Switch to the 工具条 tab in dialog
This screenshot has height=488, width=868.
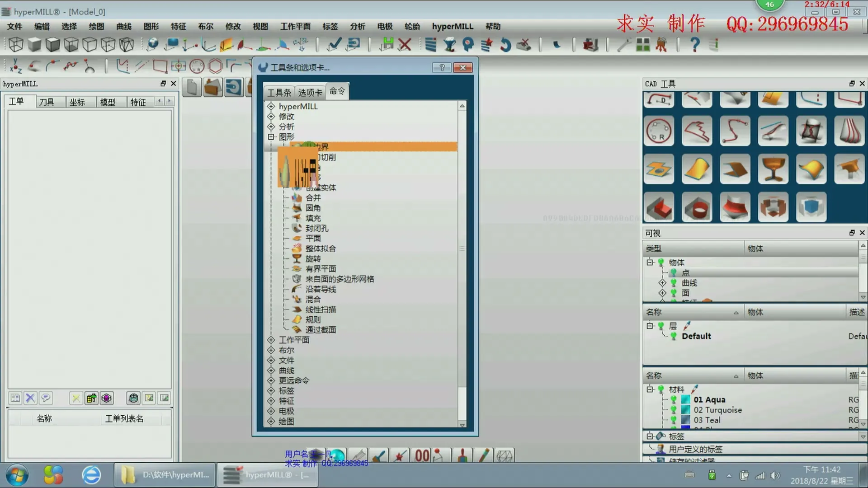tap(279, 93)
